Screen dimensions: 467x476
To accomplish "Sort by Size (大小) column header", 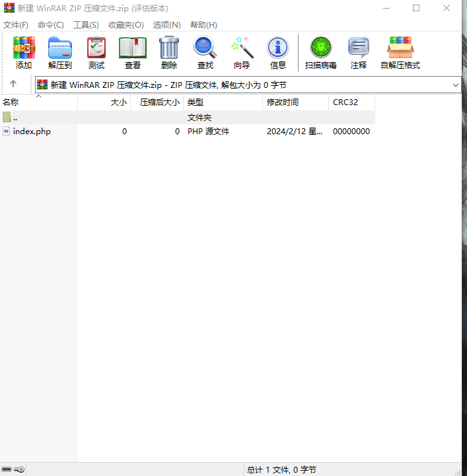I will click(x=104, y=102).
